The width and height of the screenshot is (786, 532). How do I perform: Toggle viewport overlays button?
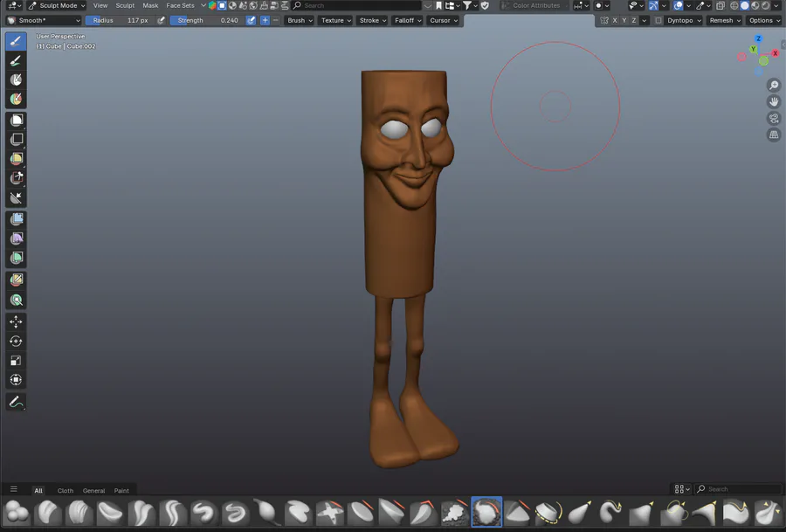679,5
